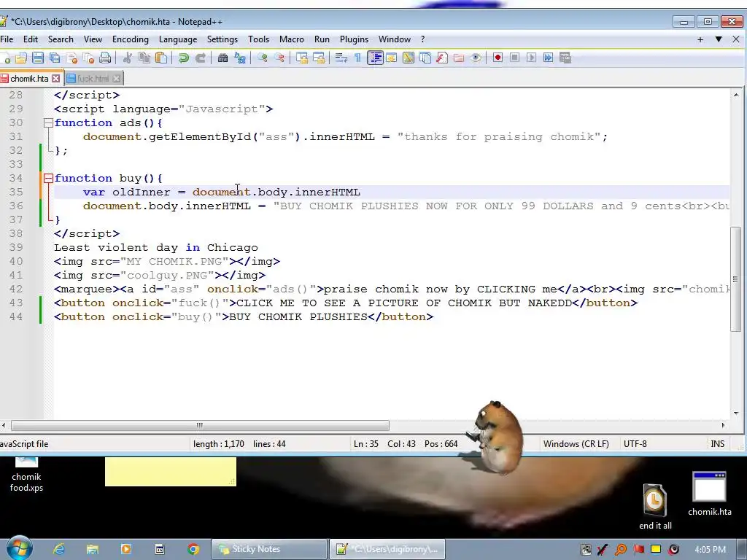The image size is (747, 560).
Task: Open the Plugins menu
Action: tap(354, 39)
